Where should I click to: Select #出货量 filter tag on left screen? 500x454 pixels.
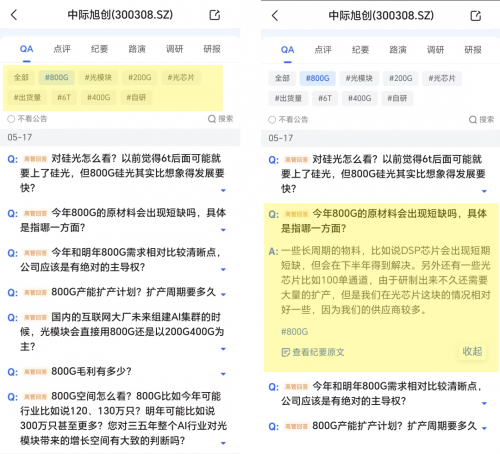27,98
